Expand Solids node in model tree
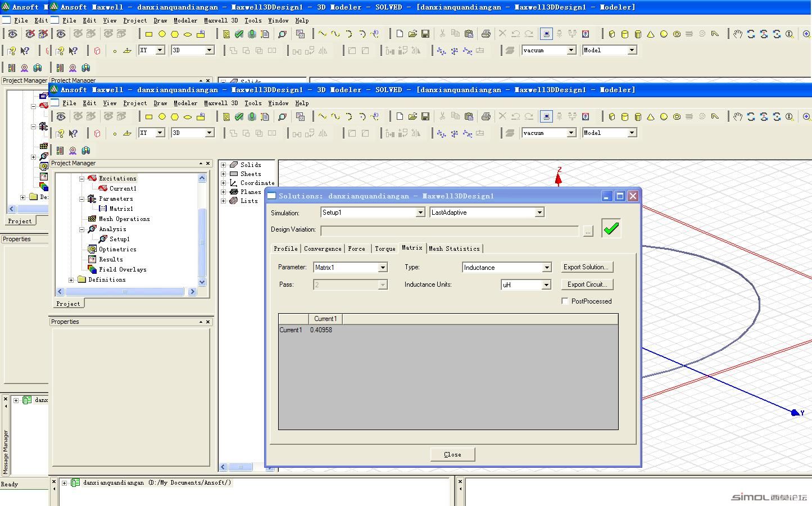Image resolution: width=812 pixels, height=506 pixels. pos(224,165)
